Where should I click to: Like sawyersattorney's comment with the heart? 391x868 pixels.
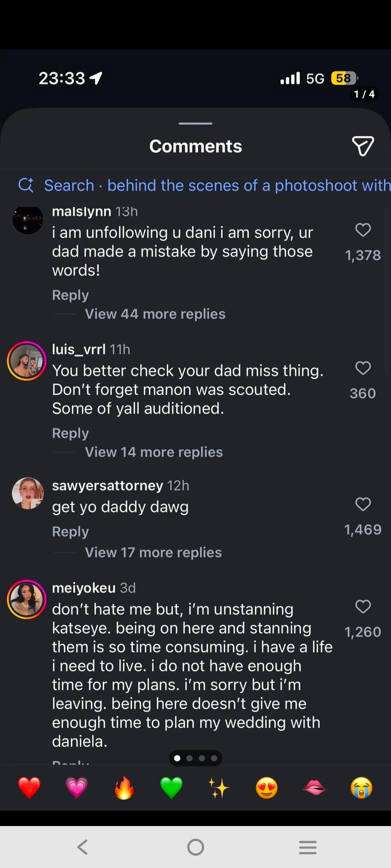(x=363, y=504)
